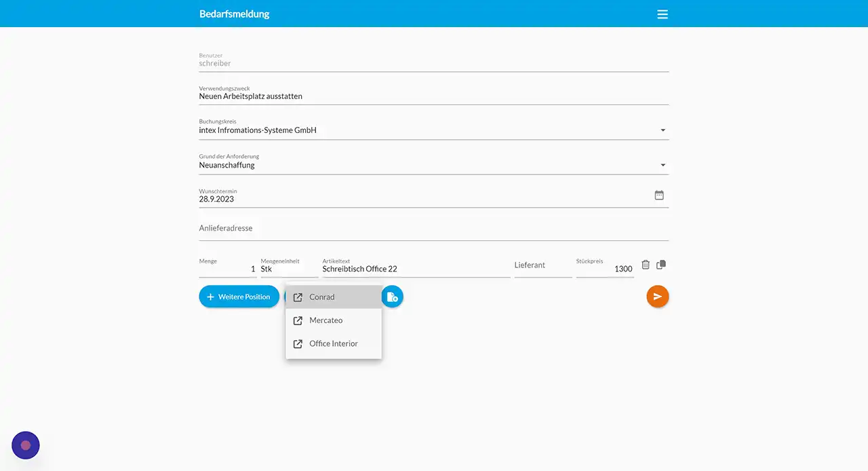Open the hamburger menu in header
Image resolution: width=868 pixels, height=471 pixels.
(663, 14)
